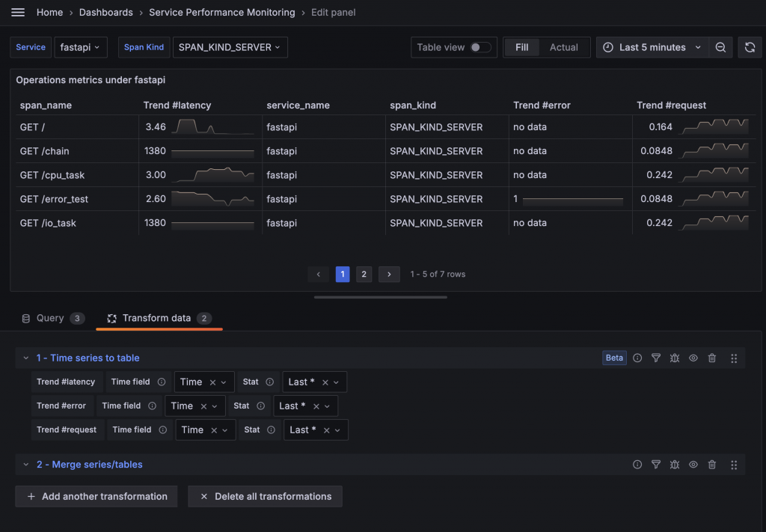766x532 pixels.
Task: Sort by Trend #latency column header
Action: [177, 105]
